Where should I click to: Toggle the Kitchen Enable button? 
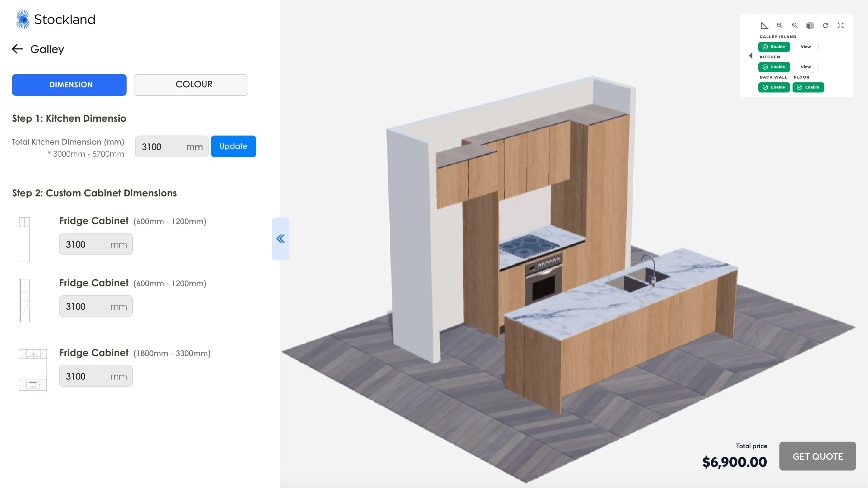(774, 67)
